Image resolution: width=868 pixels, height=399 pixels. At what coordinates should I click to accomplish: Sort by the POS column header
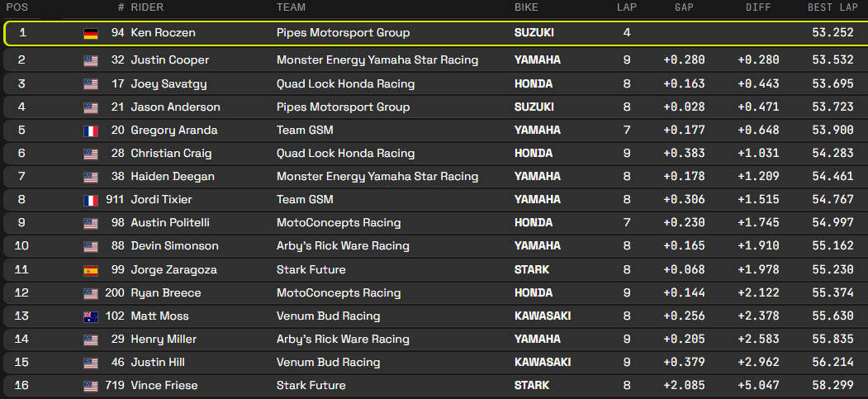[17, 7]
